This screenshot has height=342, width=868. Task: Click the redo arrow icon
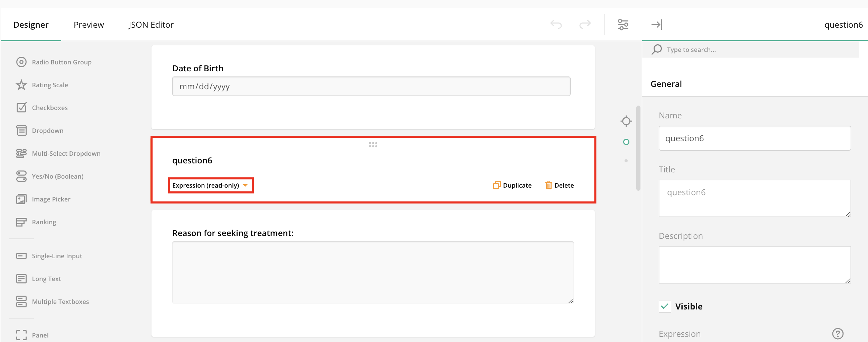point(585,24)
